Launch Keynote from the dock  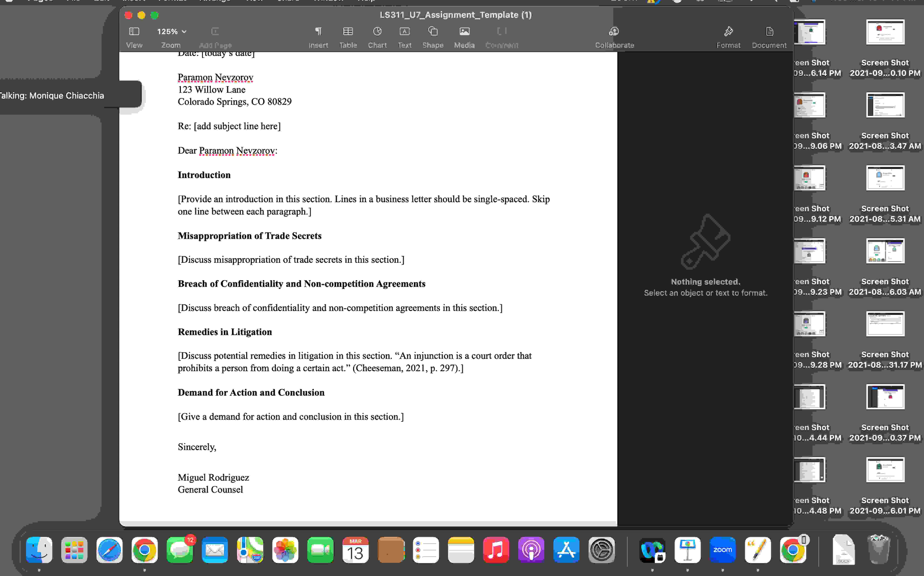(x=688, y=550)
